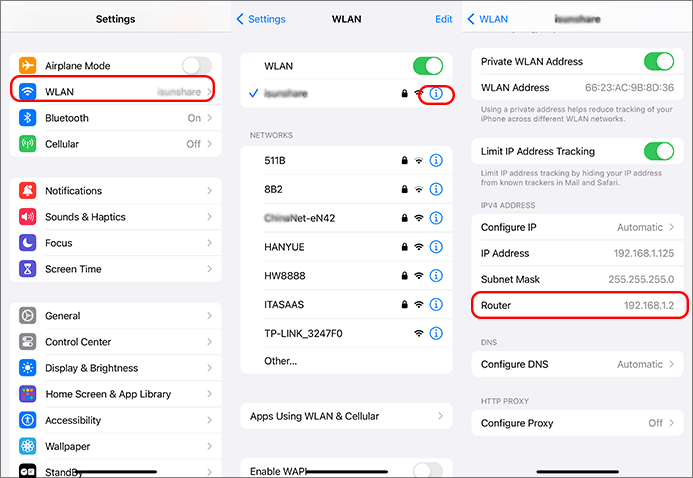Tap the Notifications bell icon

point(27,190)
